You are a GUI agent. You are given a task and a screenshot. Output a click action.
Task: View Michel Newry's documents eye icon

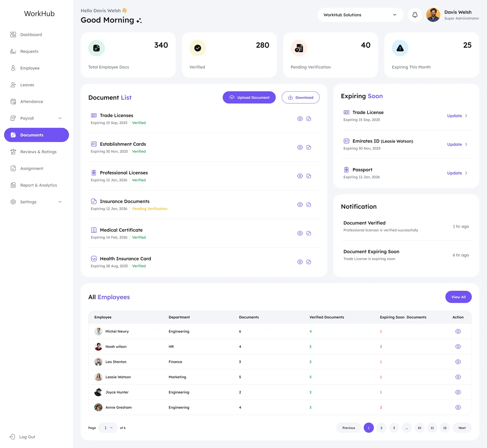click(458, 331)
